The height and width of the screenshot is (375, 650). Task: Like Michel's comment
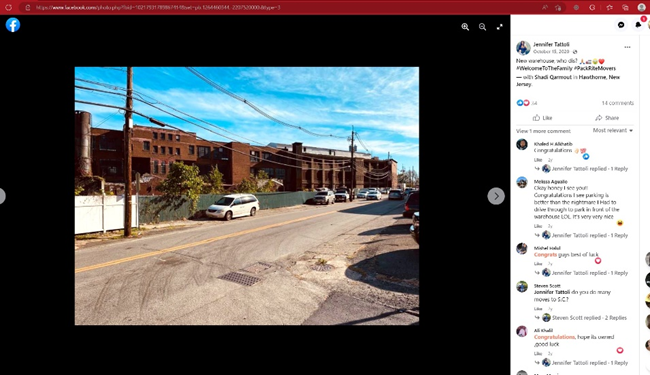(538, 264)
